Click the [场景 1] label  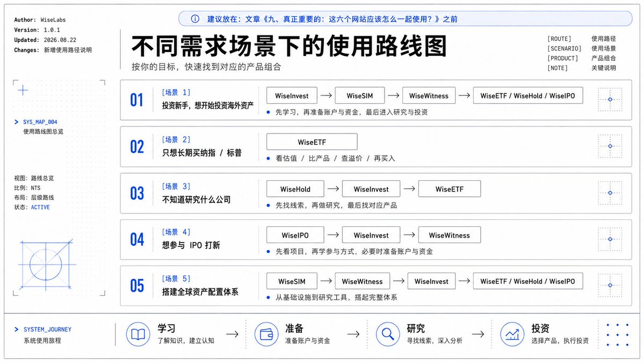(176, 92)
